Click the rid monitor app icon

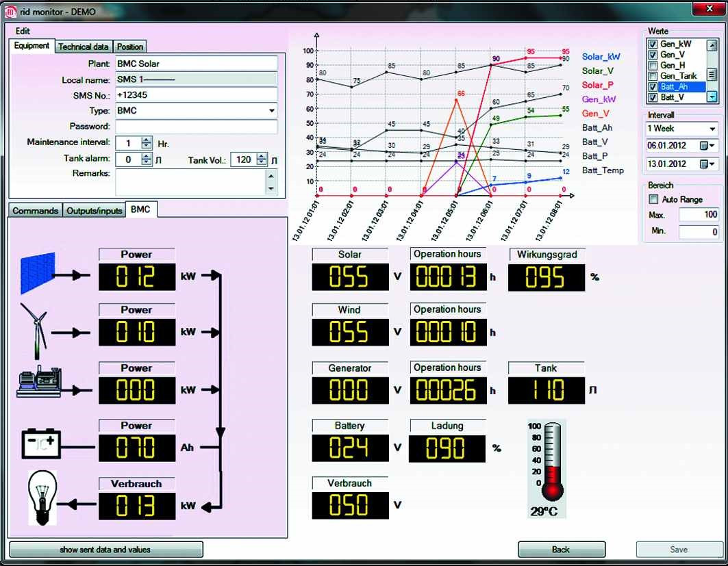(x=10, y=11)
